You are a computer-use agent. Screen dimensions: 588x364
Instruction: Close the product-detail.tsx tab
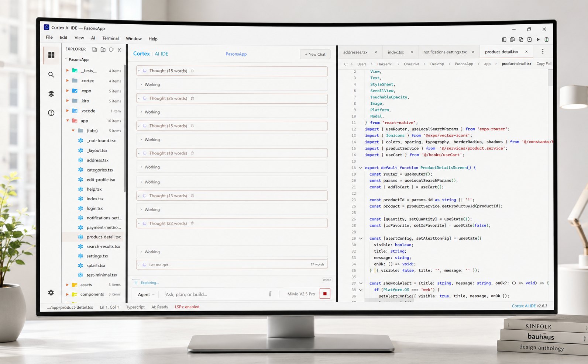tap(526, 52)
